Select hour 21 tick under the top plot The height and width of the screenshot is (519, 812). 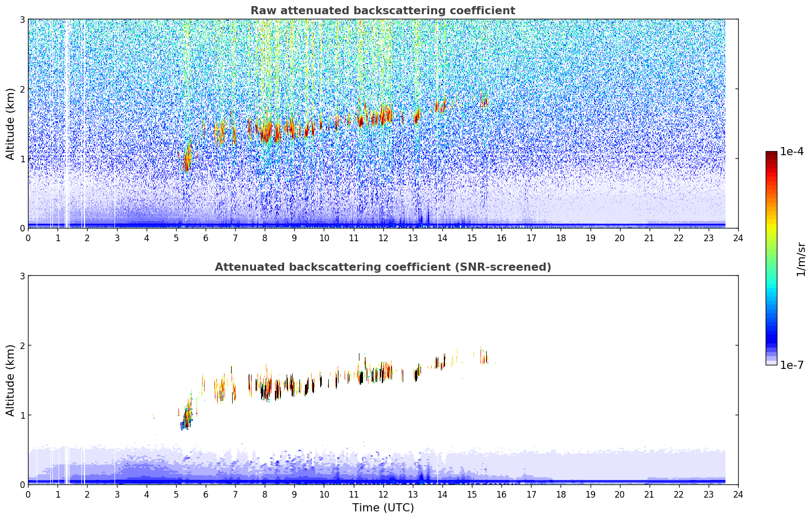coord(649,238)
